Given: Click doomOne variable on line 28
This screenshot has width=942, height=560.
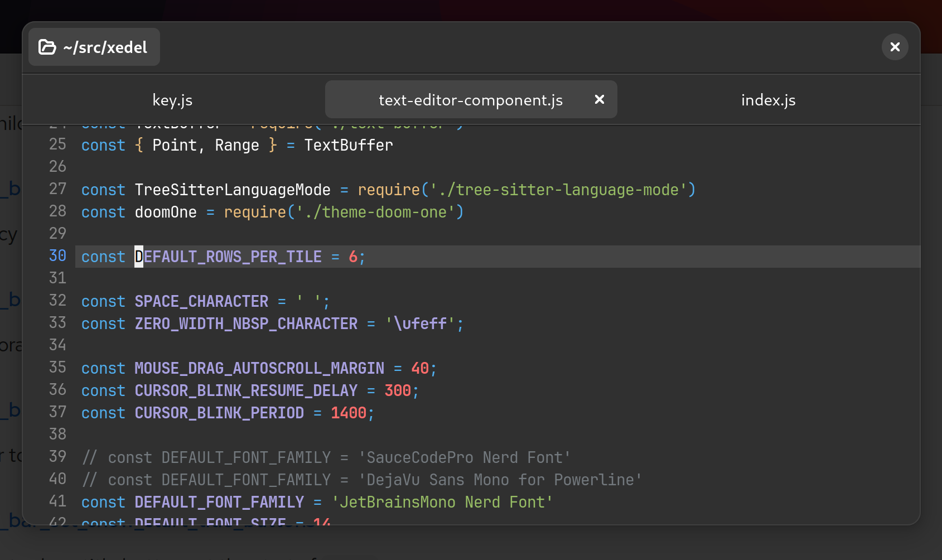Looking at the screenshot, I should tap(166, 212).
